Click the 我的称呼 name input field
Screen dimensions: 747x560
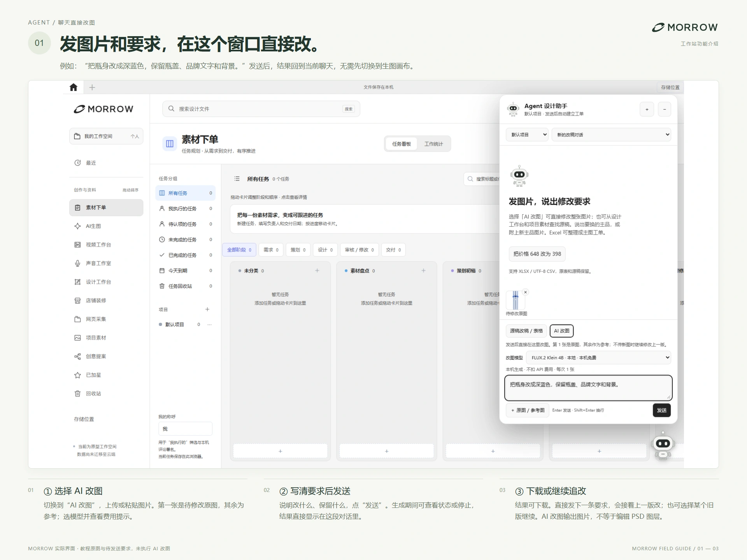(185, 429)
